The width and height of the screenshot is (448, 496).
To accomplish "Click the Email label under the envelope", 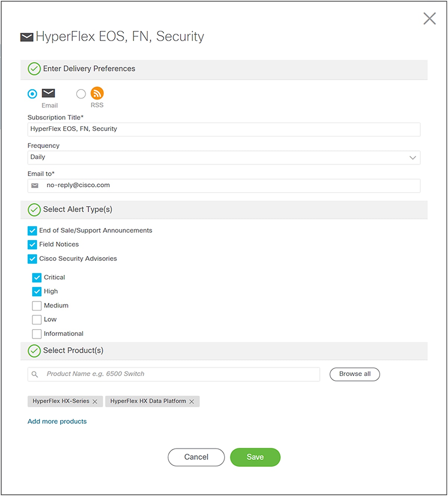I will pyautogui.click(x=50, y=105).
